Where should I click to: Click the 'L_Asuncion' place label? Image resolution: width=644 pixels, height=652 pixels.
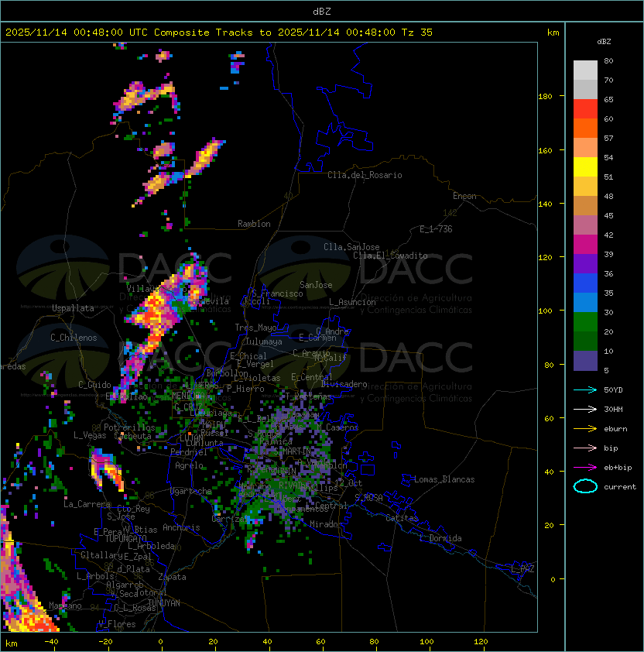click(x=352, y=302)
